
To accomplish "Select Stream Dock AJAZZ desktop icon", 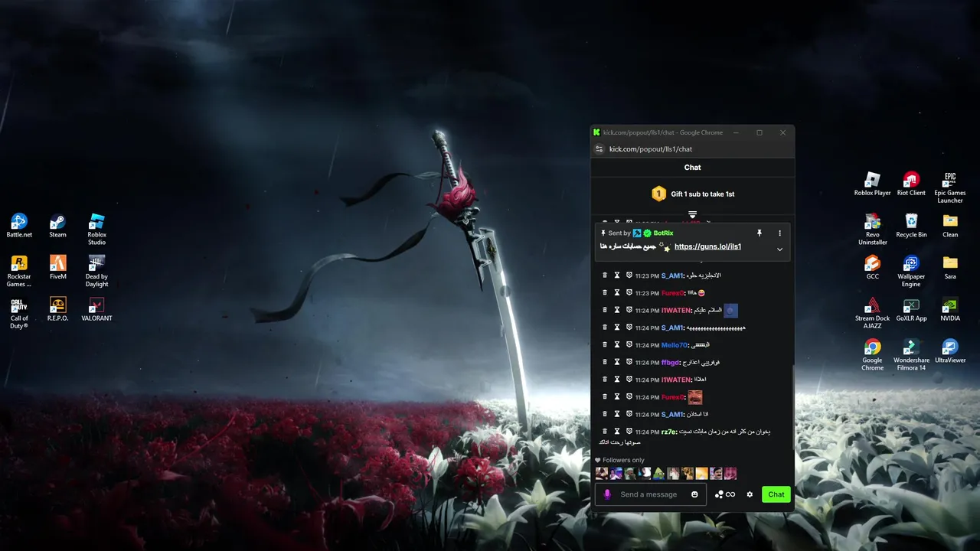I will point(872,314).
